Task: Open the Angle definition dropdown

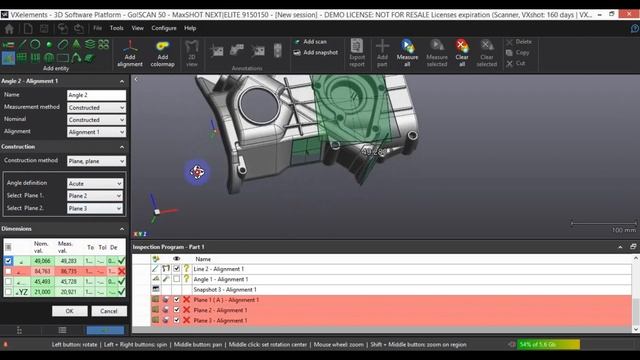Action: click(95, 184)
